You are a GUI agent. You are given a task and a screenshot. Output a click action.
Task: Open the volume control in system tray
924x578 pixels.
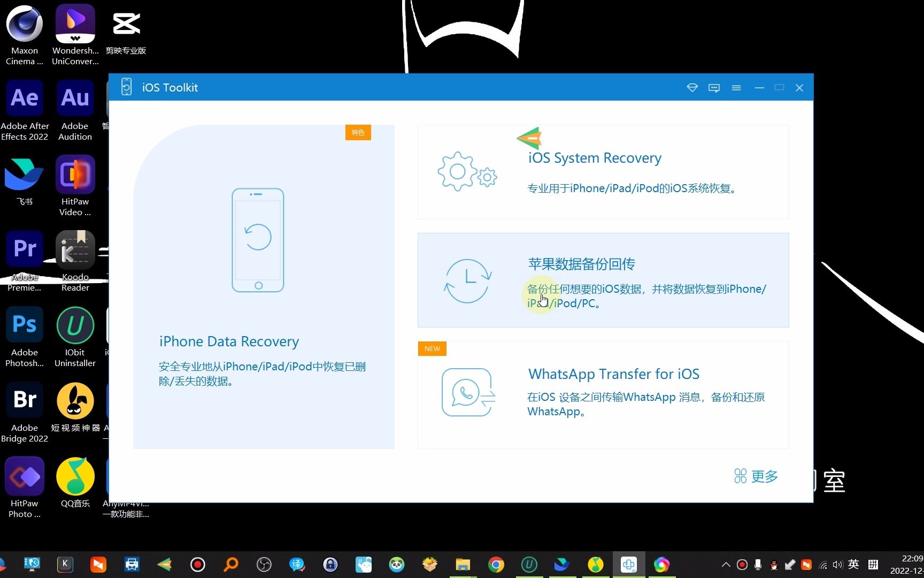[x=837, y=564]
